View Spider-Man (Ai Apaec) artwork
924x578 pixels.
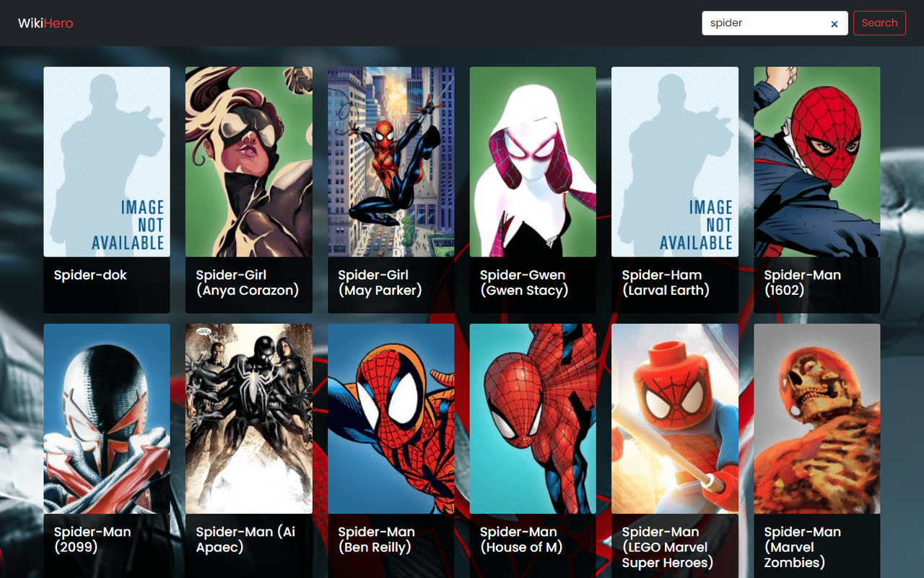[x=248, y=419]
